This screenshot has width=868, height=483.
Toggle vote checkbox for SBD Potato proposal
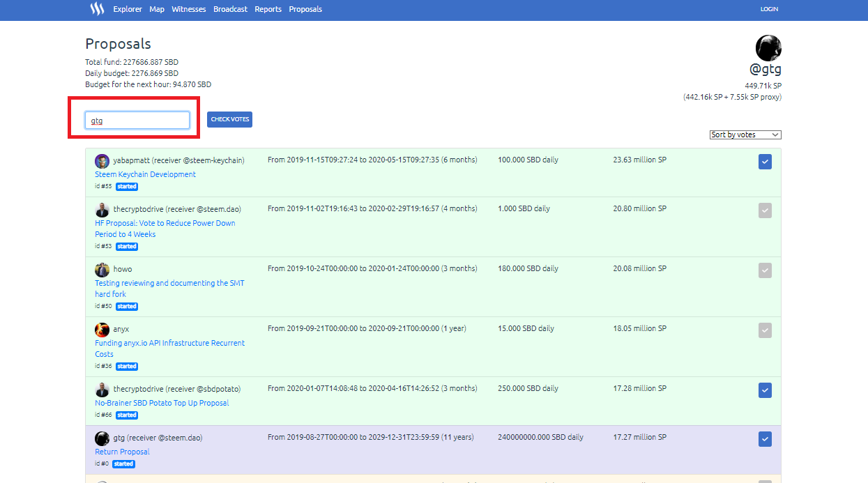coord(765,390)
